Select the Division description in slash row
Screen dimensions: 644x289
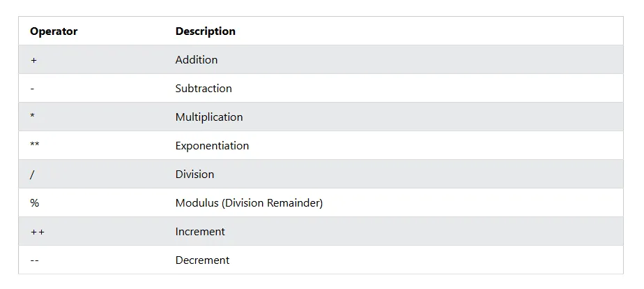(194, 175)
